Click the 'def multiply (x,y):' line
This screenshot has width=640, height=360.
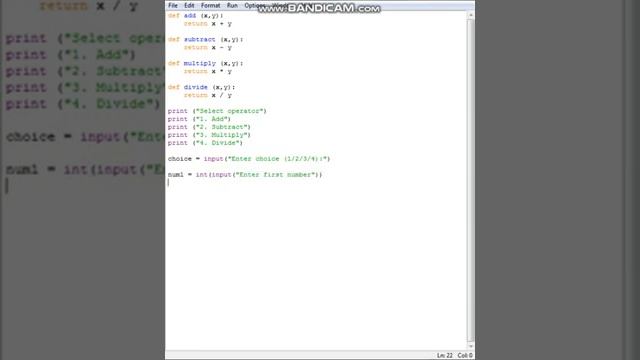click(205, 63)
